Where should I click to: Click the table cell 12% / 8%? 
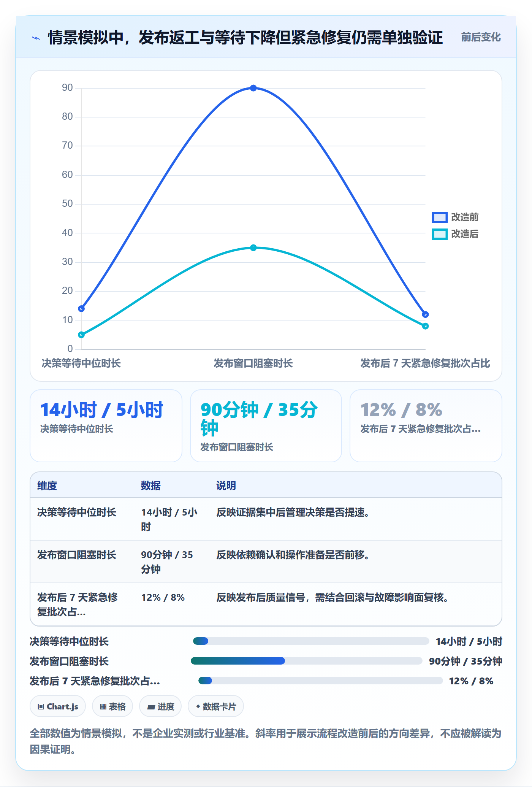pyautogui.click(x=163, y=598)
